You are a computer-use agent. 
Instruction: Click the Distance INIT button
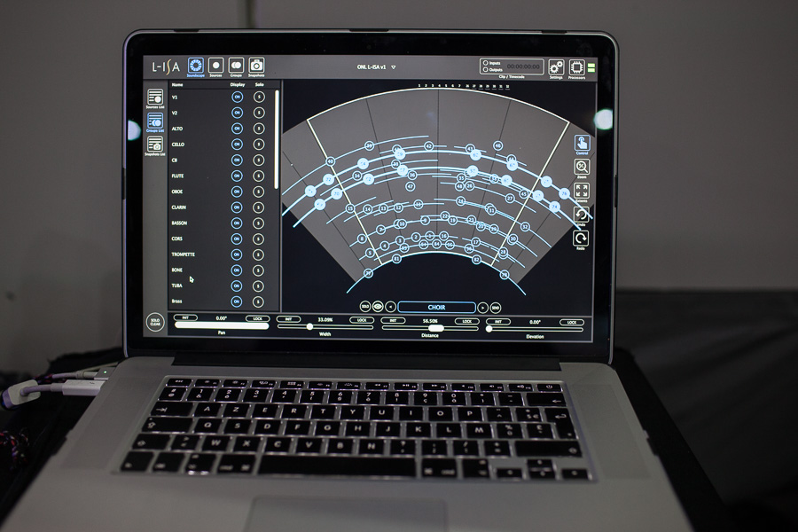point(393,321)
